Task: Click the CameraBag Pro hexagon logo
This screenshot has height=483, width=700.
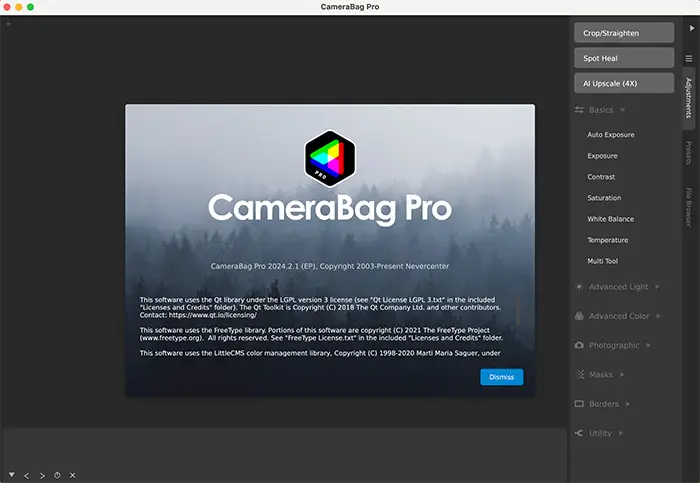Action: tap(330, 158)
